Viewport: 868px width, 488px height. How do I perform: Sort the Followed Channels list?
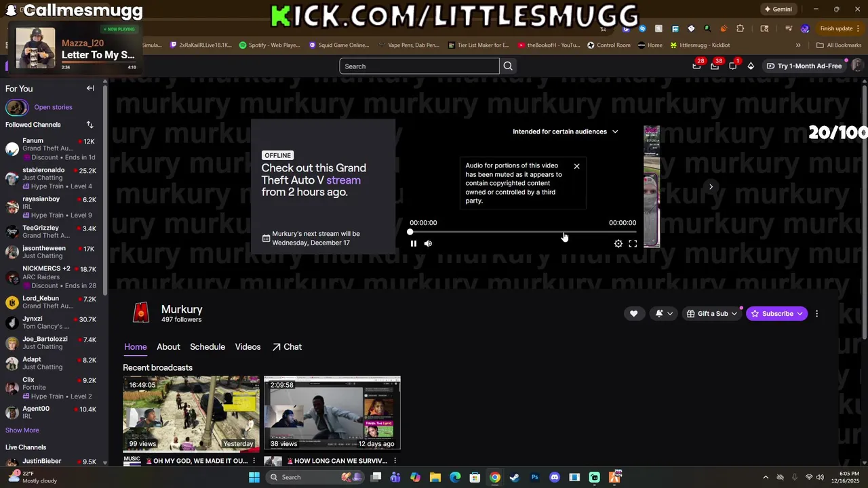coord(90,125)
